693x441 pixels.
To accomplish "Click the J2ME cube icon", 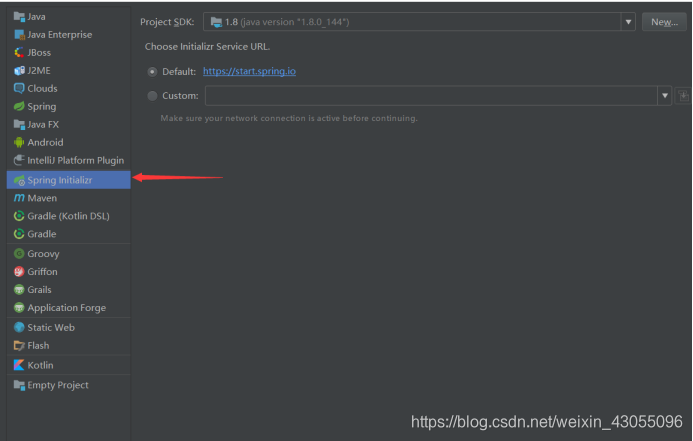I will pos(19,71).
